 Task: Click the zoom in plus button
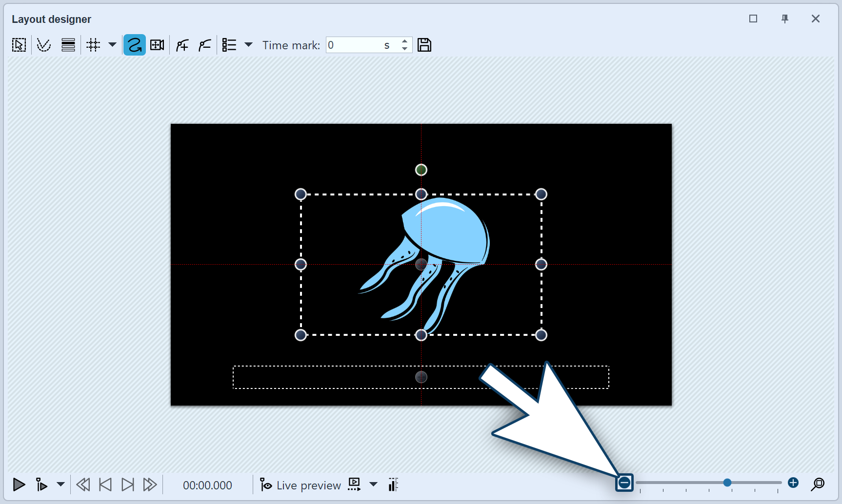(x=793, y=483)
